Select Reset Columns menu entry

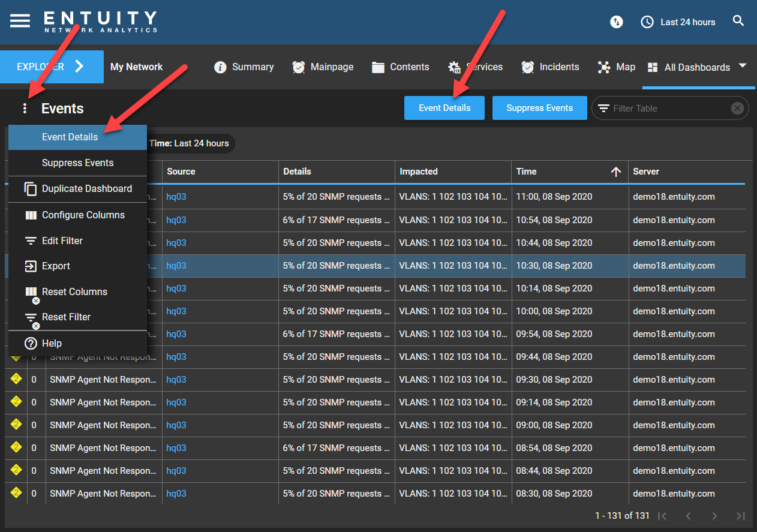(x=77, y=292)
